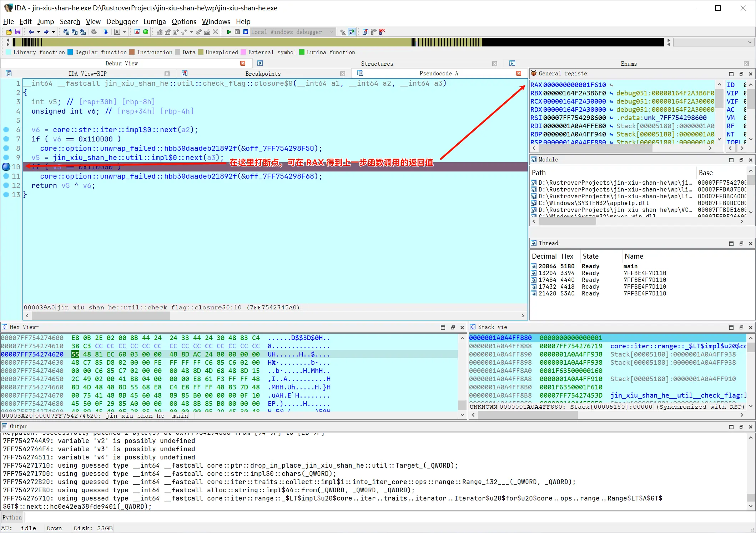Viewport: 756px width, 533px height.
Task: Expand the jump forward history dropdown
Action: [54, 32]
